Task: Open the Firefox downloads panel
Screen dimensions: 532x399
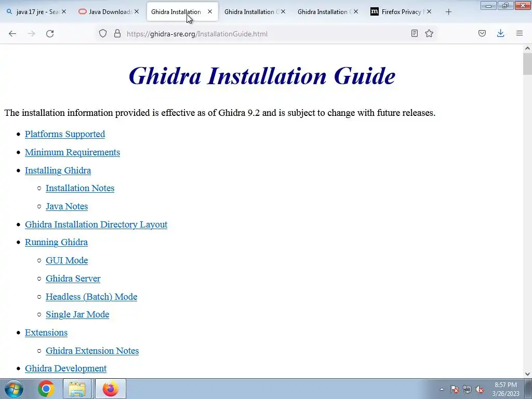Action: [x=500, y=33]
